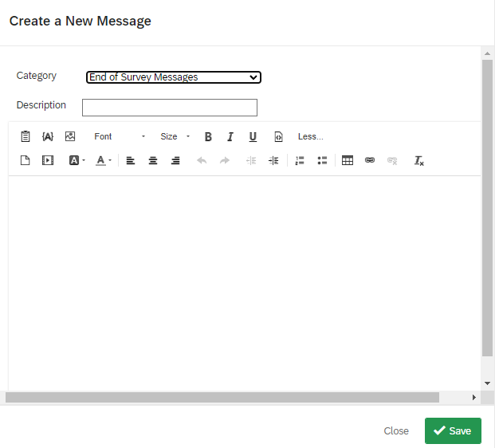The height and width of the screenshot is (448, 495).
Task: Expand the Size dropdown
Action: pos(175,136)
